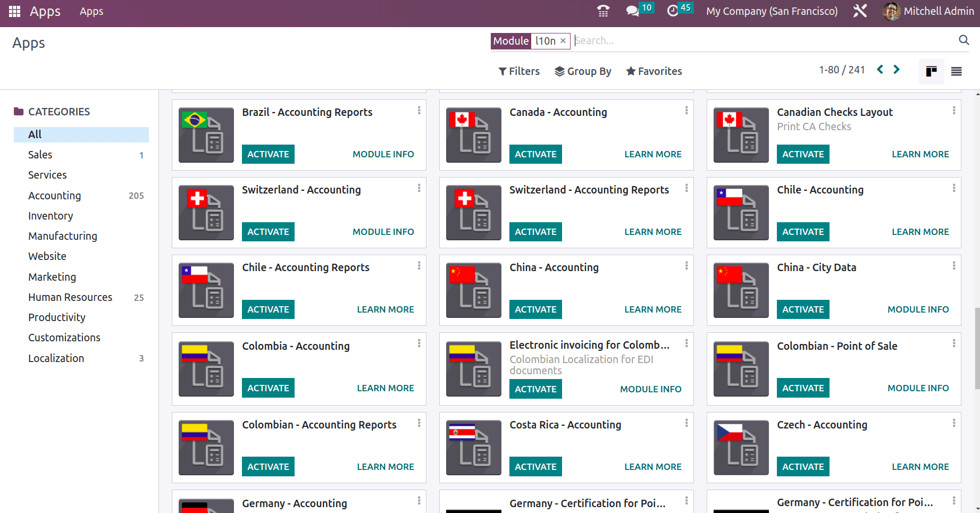Activate China - City Data module
Image resolution: width=980 pixels, height=513 pixels.
point(803,309)
